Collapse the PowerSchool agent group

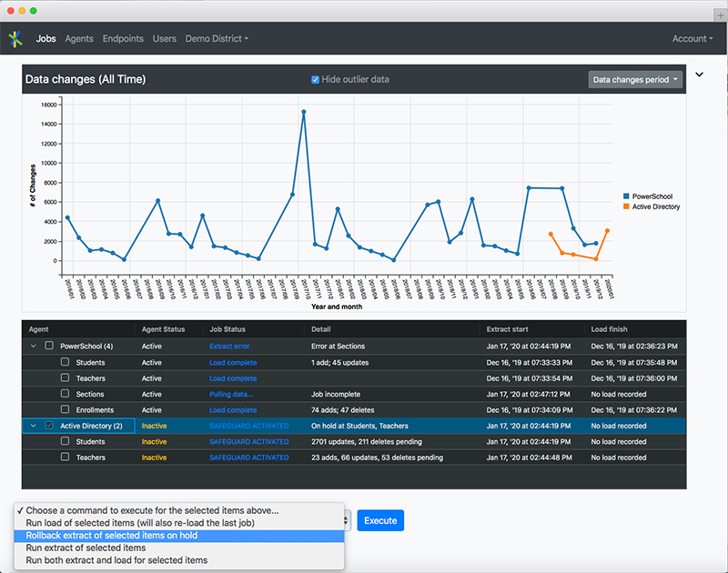pos(35,347)
